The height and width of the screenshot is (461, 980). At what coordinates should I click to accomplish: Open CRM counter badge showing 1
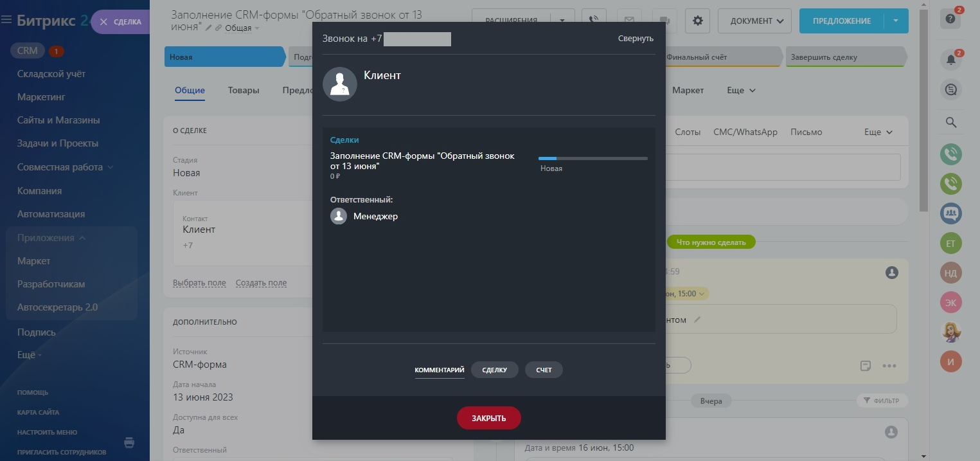(56, 51)
